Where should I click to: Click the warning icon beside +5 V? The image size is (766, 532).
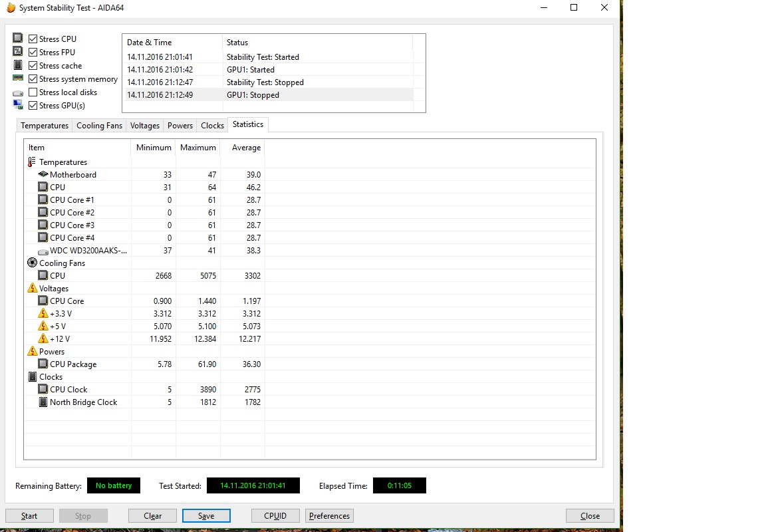click(43, 326)
